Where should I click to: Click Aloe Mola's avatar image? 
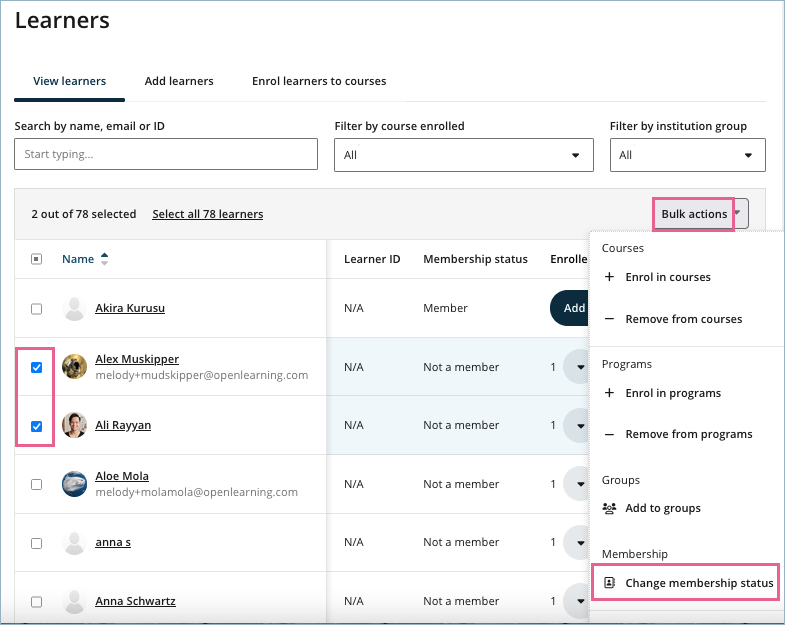point(74,484)
